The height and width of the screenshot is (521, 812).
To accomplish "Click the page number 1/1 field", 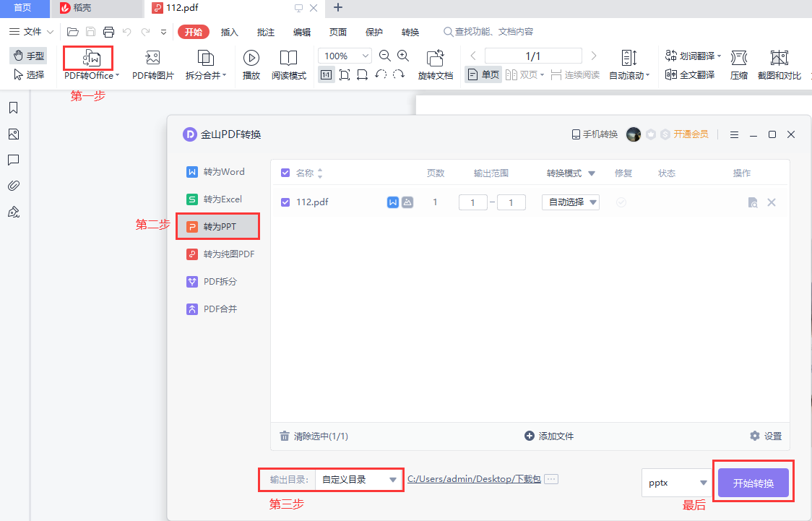I will pos(533,56).
